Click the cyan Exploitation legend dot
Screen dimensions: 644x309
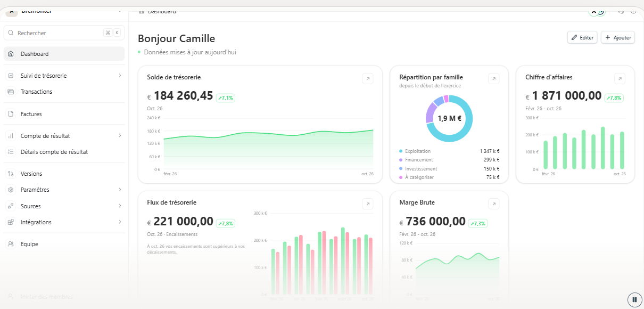tap(401, 151)
